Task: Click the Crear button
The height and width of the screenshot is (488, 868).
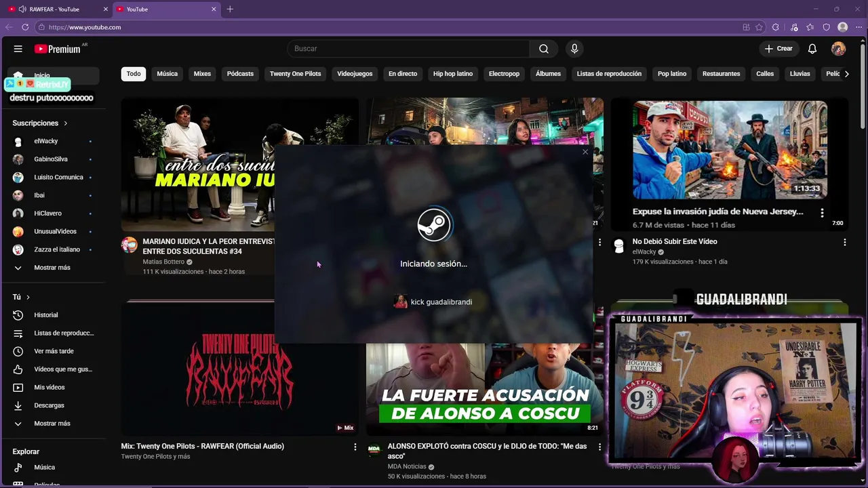Action: (778, 49)
